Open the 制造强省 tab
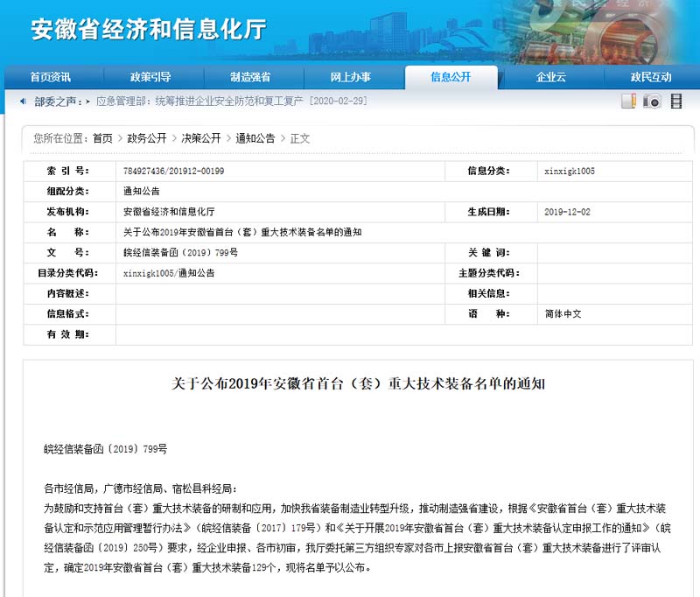The image size is (700, 597). 250,77
